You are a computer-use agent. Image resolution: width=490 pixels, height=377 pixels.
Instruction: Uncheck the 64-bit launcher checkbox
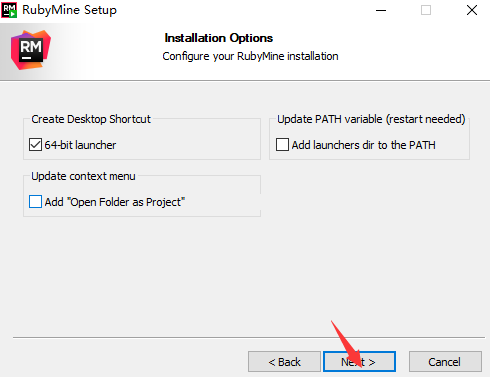[x=35, y=145]
